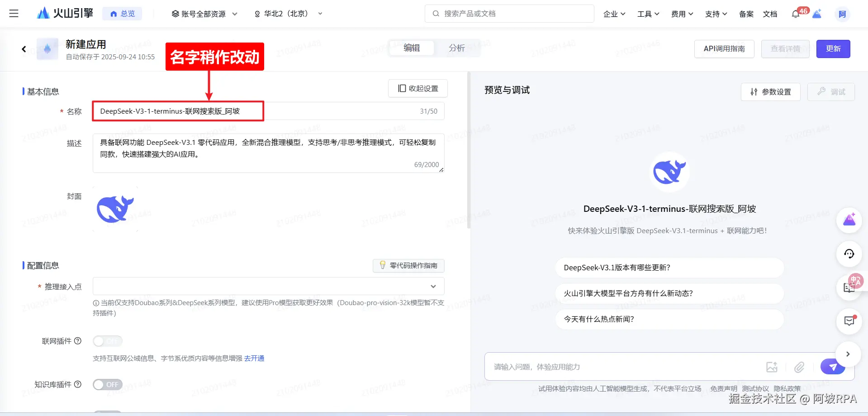Image resolution: width=868 pixels, height=416 pixels.
Task: Click the documentation book floating icon
Action: 848,288
